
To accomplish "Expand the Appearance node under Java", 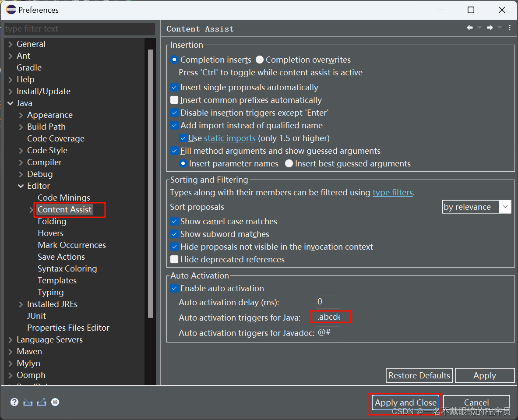I will 21,115.
